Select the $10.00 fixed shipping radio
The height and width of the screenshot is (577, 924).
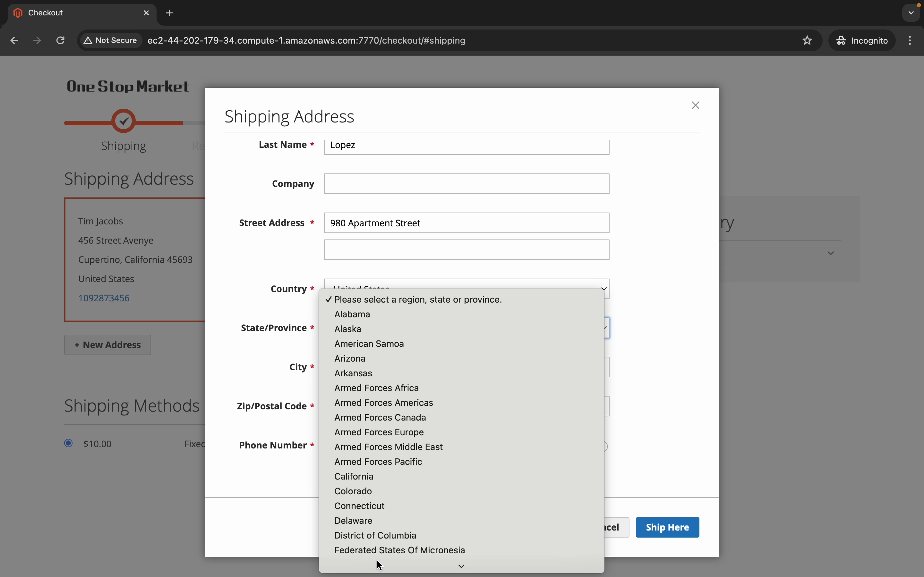tap(69, 443)
